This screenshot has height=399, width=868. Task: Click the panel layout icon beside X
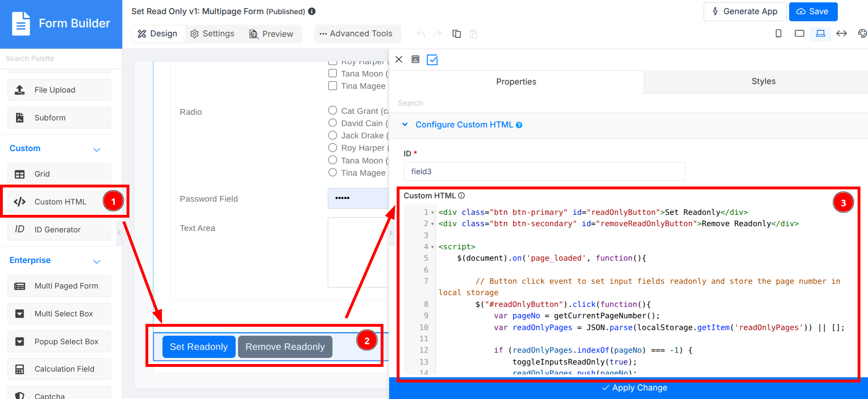coord(416,59)
